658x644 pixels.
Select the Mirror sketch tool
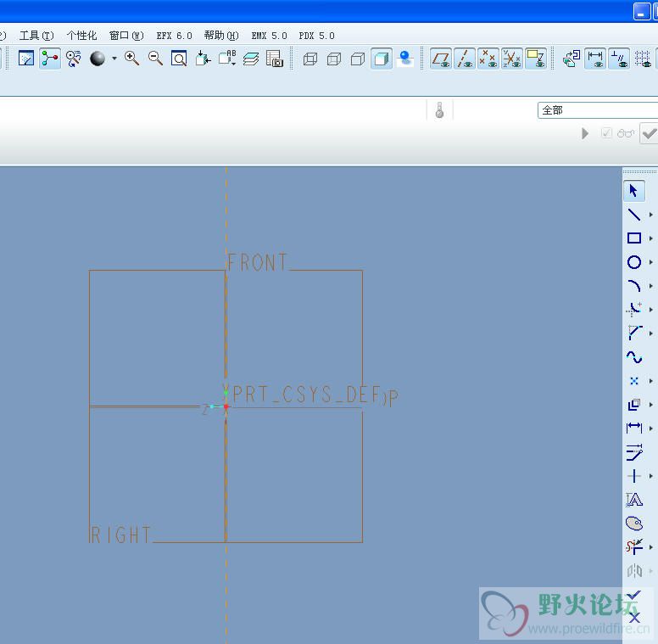(x=633, y=571)
